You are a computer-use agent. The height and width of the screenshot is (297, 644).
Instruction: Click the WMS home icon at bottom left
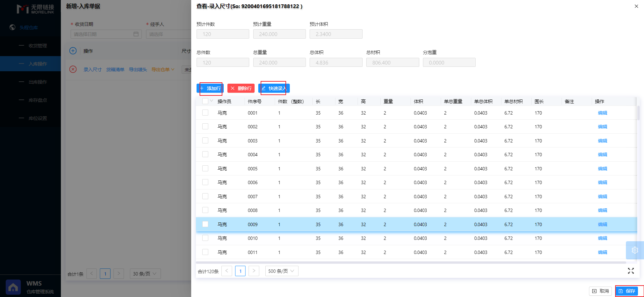13,287
